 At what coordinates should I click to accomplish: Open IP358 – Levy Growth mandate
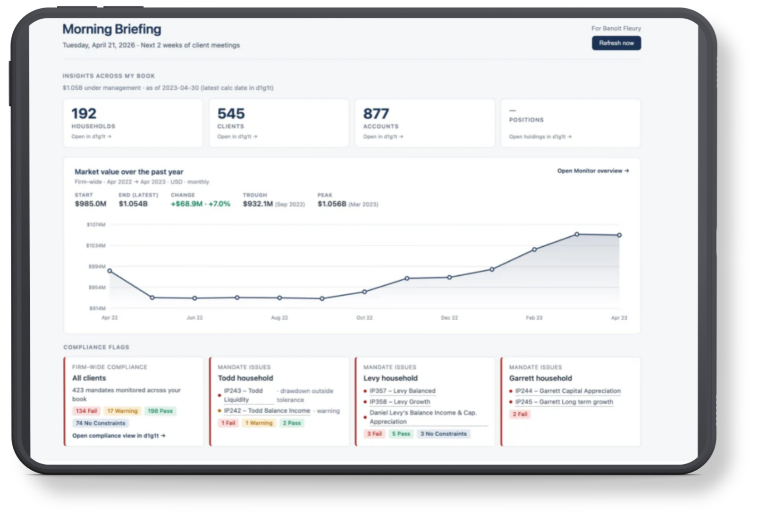click(400, 402)
